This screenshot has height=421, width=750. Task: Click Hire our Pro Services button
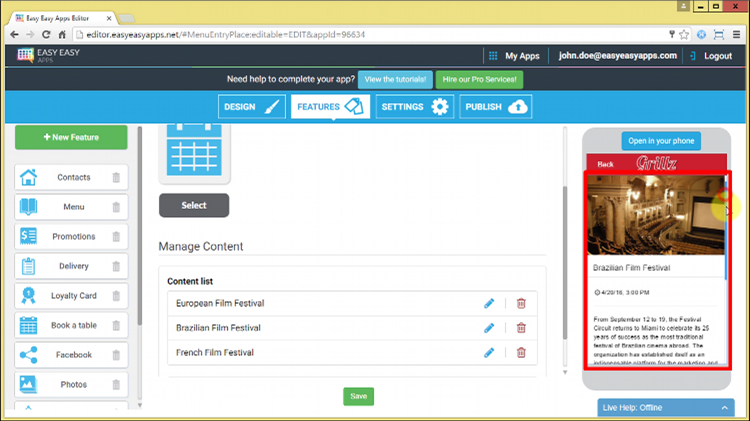[x=479, y=79]
